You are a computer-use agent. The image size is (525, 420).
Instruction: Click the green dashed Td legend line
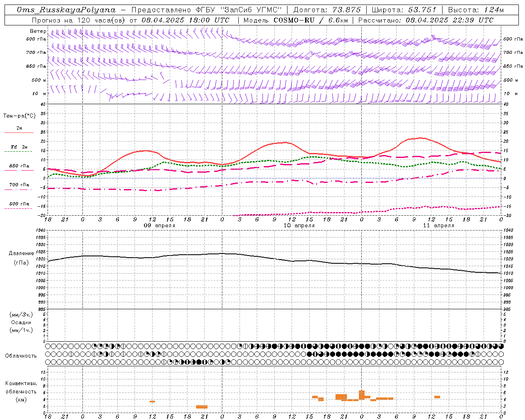[19, 152]
